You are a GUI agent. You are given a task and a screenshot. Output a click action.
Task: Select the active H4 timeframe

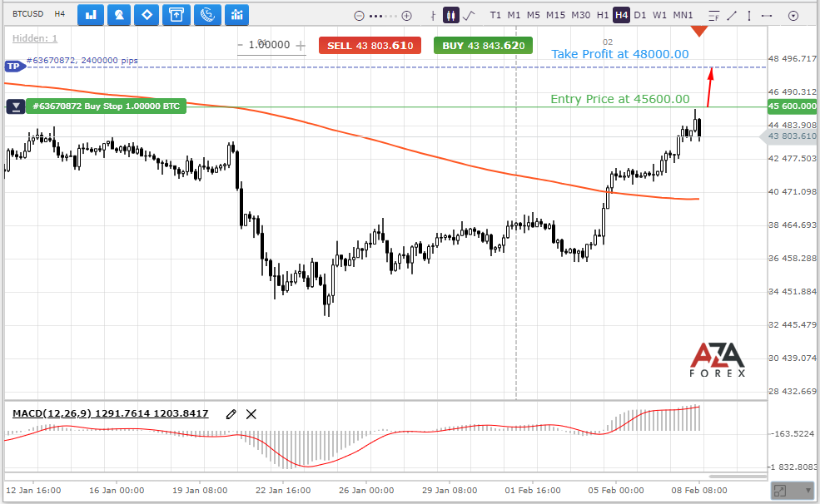click(x=621, y=15)
